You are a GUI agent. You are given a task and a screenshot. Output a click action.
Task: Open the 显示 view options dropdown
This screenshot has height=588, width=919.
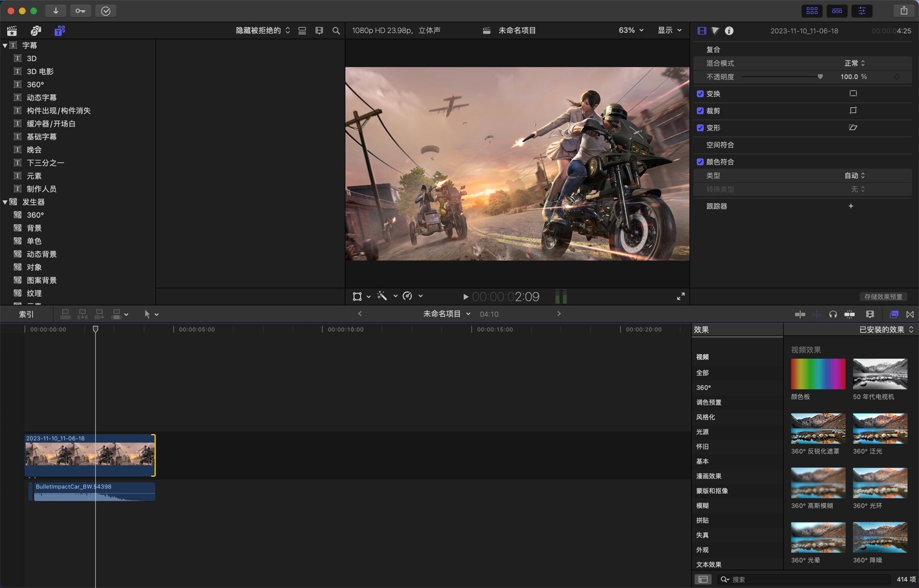pos(670,30)
